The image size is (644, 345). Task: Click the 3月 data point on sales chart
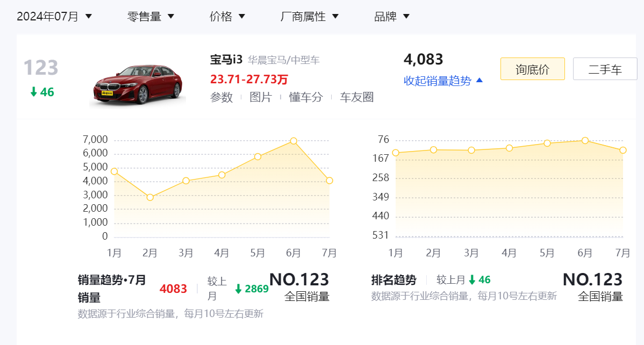coord(185,181)
